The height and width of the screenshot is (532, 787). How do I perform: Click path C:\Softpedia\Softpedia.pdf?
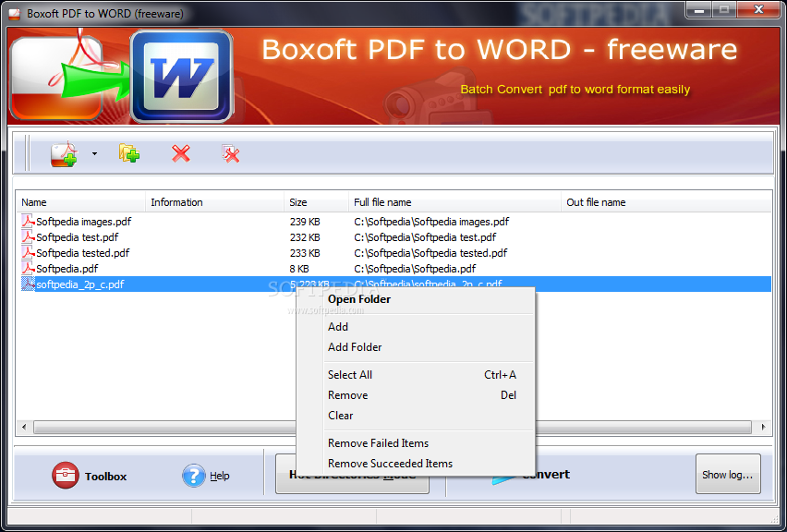coord(415,269)
